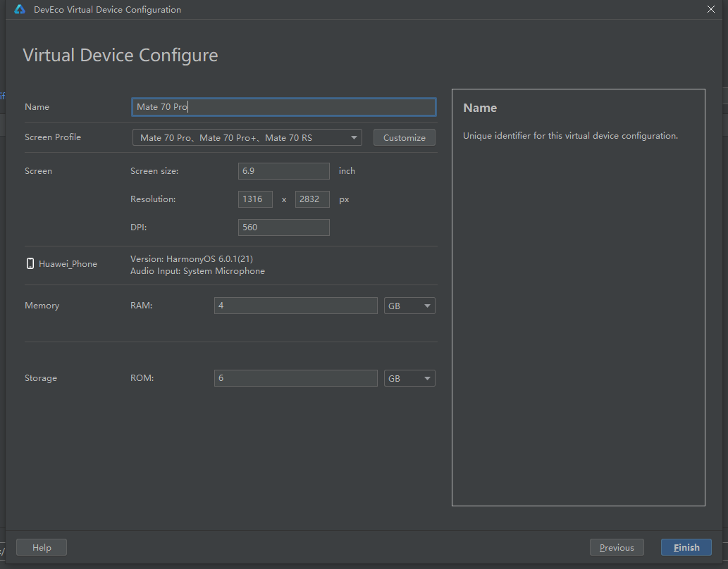Click the Memory section label
The image size is (728, 569).
tap(42, 306)
